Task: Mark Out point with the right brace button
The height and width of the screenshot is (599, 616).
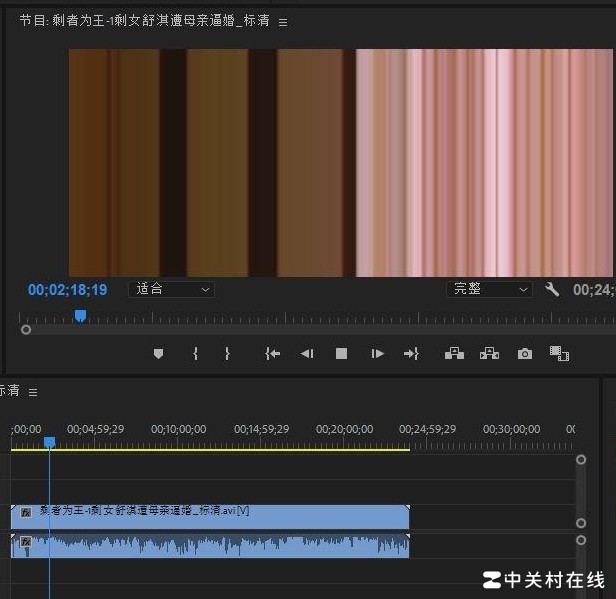Action: [x=227, y=354]
